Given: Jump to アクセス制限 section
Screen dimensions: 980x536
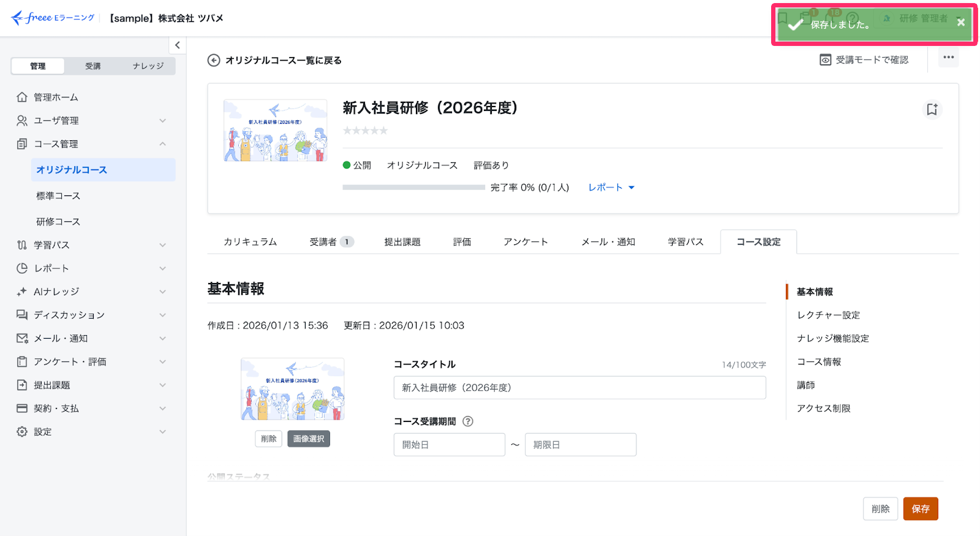Looking at the screenshot, I should pos(823,408).
